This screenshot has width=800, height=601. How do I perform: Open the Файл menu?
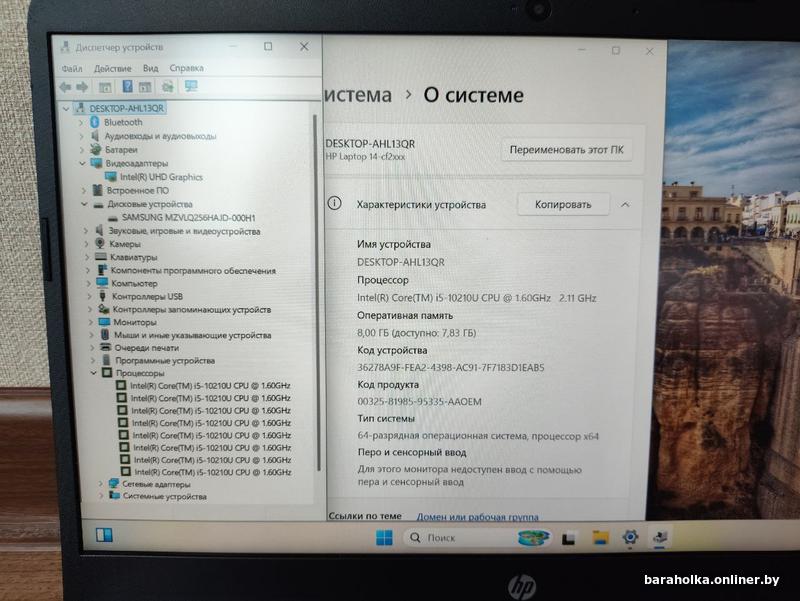72,68
